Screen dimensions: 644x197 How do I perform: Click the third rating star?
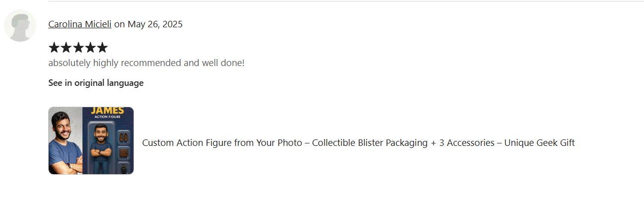78,48
